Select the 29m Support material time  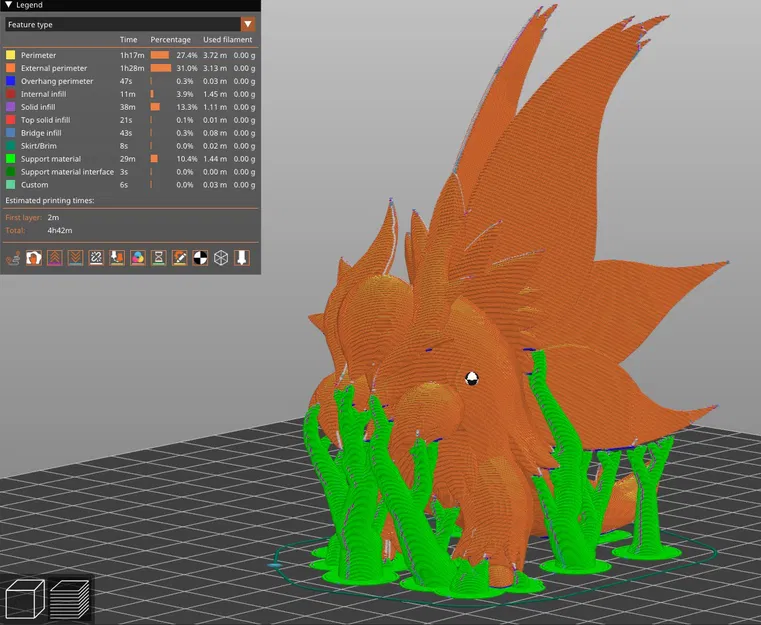click(x=128, y=159)
